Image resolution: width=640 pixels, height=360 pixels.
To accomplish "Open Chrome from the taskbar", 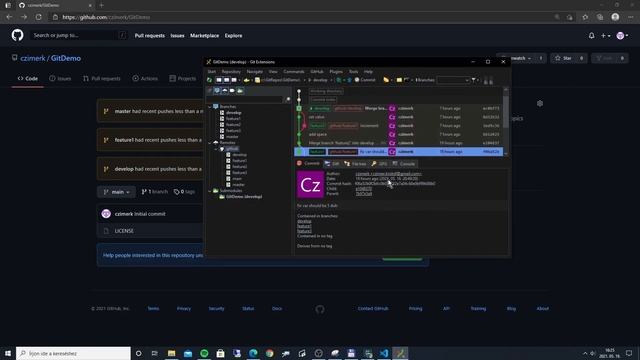I will pos(269,353).
